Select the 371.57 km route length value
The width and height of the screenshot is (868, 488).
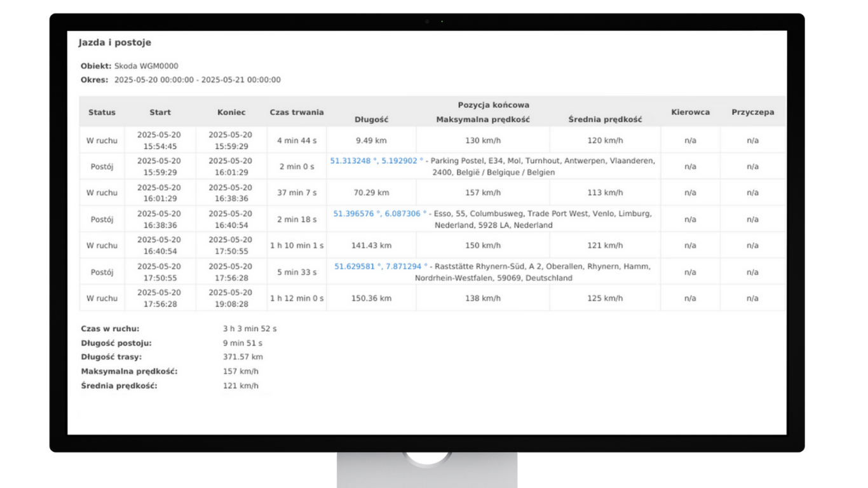tap(243, 357)
